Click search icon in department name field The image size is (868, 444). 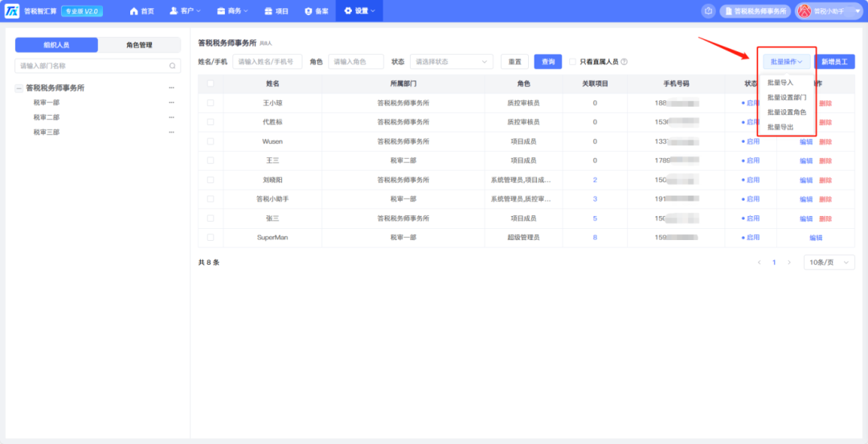point(172,66)
